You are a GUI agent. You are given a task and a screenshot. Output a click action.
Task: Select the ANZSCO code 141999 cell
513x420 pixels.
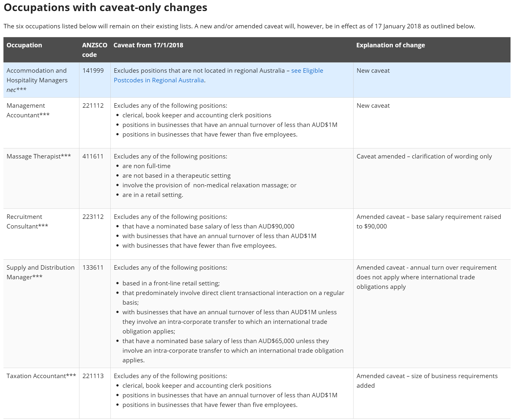(93, 71)
